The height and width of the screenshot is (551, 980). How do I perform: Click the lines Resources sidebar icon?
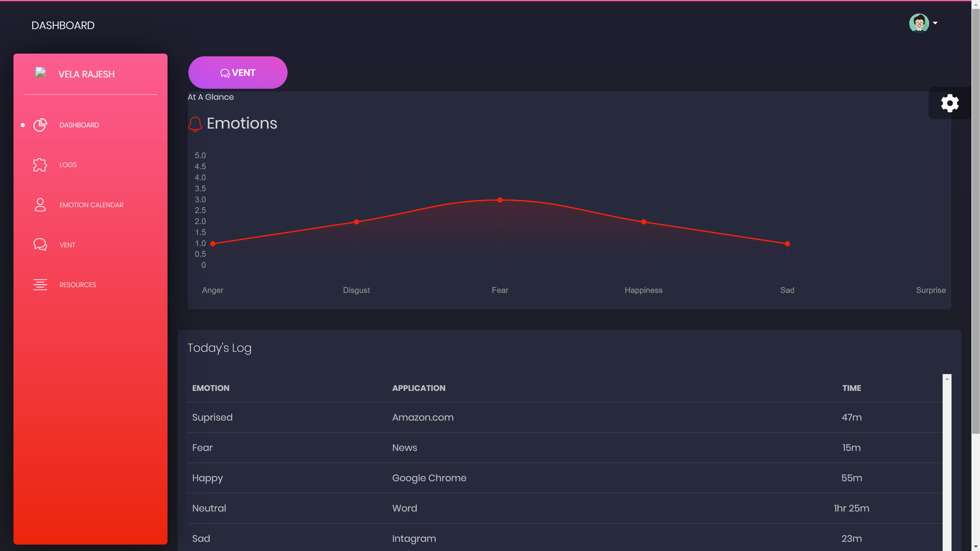pos(40,284)
